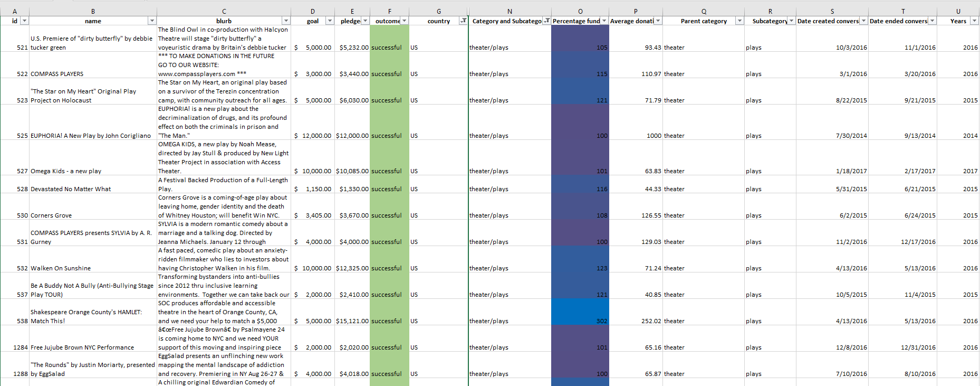980x386 pixels.
Task: Select the date created cell 7/30/2014
Action: (832, 123)
